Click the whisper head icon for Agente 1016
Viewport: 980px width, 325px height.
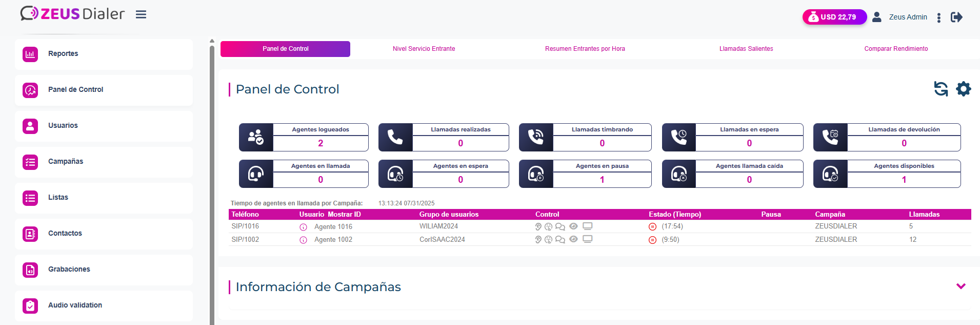548,226
